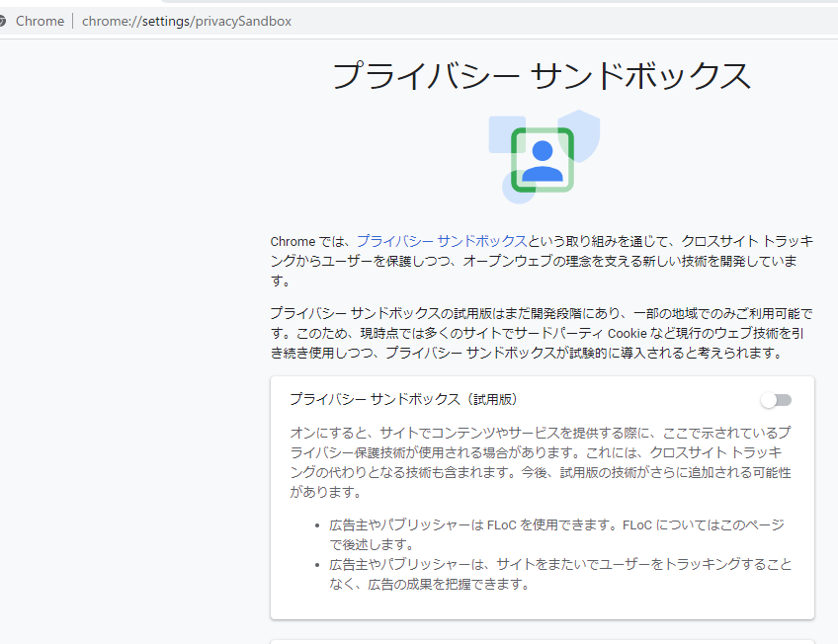Open the blue プライバシー サンドボックス link
The height and width of the screenshot is (644, 838).
[441, 241]
